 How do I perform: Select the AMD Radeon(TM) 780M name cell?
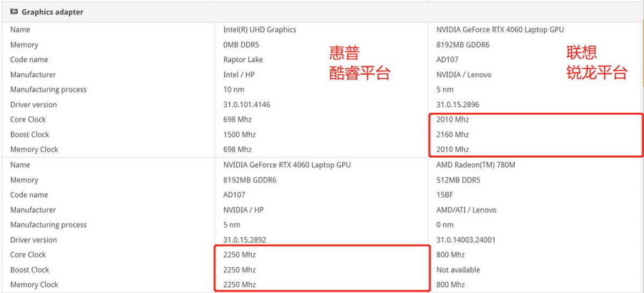(475, 165)
